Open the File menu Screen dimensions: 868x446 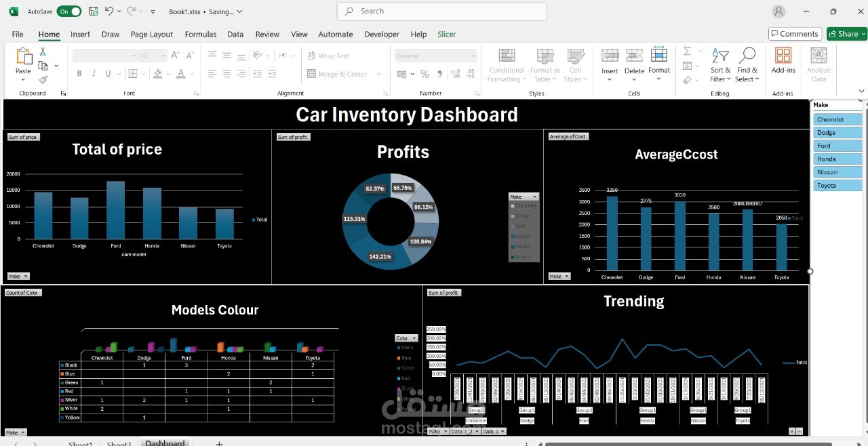(x=18, y=34)
